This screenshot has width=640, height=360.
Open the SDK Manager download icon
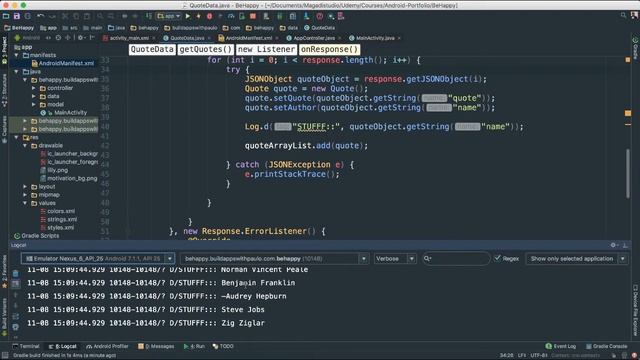pyautogui.click(x=306, y=16)
